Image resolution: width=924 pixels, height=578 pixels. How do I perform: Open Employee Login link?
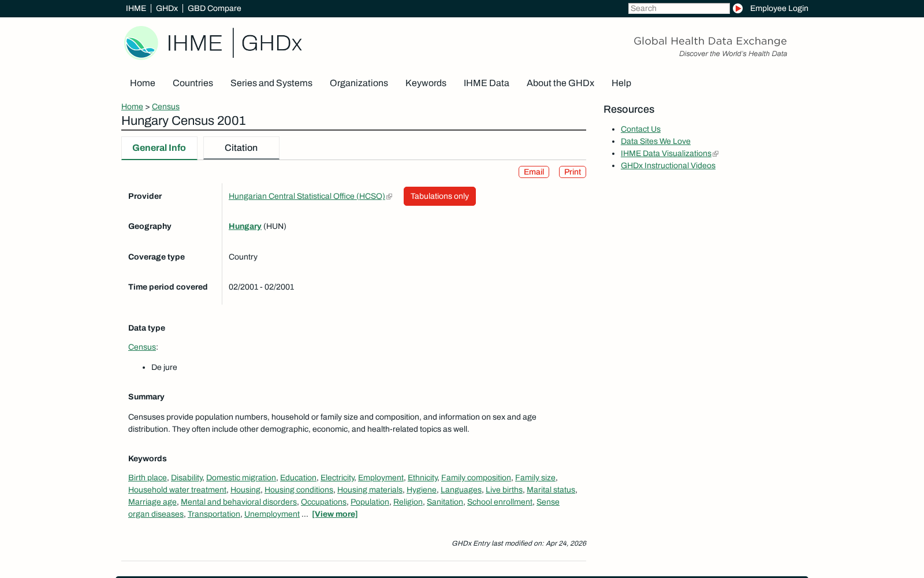click(779, 8)
